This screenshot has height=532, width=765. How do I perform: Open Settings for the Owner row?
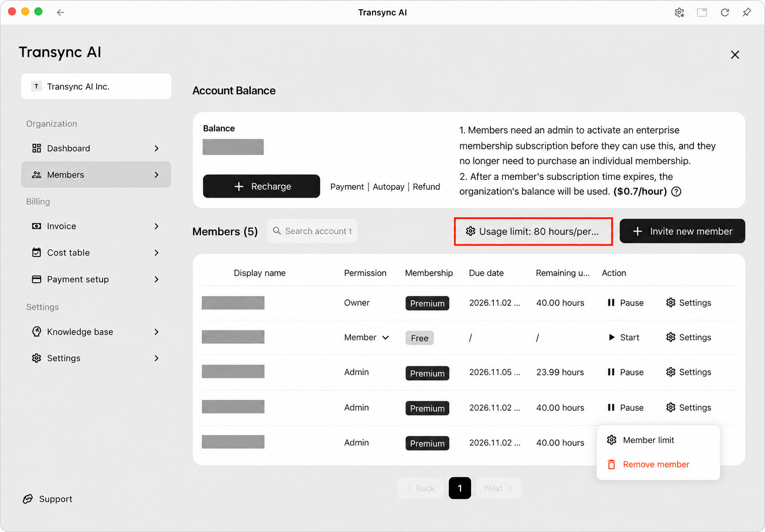688,303
